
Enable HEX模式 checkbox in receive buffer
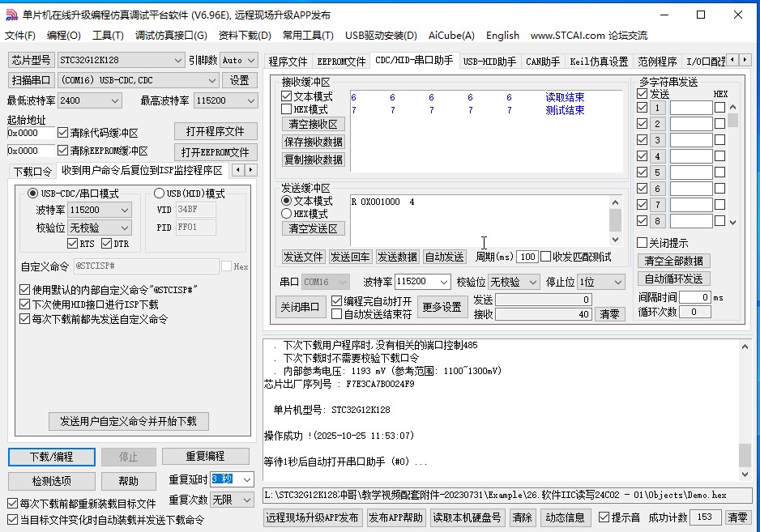(287, 109)
